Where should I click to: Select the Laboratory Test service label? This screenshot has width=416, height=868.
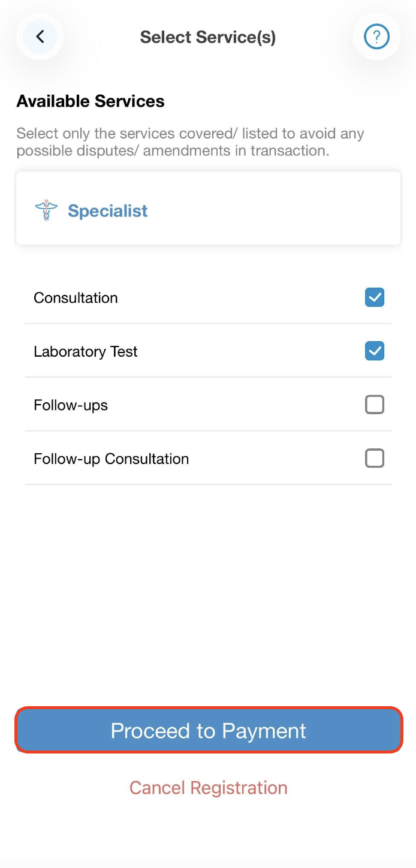(x=86, y=352)
